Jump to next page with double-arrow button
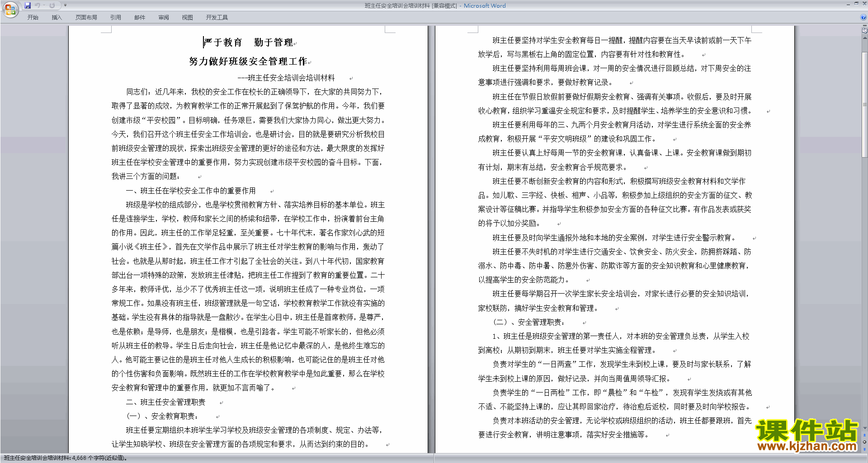The width and height of the screenshot is (868, 463). click(865, 449)
